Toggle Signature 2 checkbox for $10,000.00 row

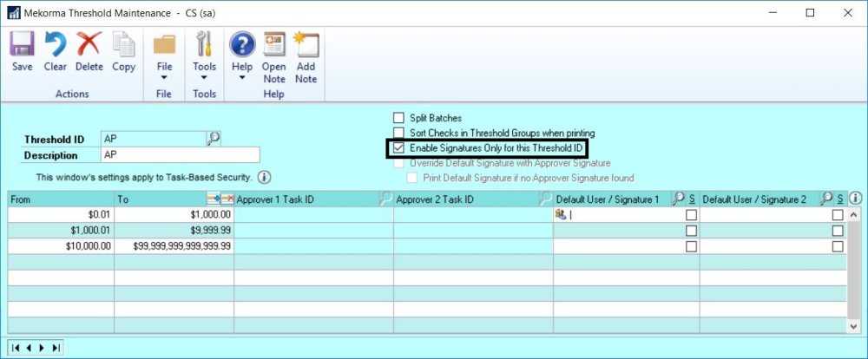(x=838, y=247)
